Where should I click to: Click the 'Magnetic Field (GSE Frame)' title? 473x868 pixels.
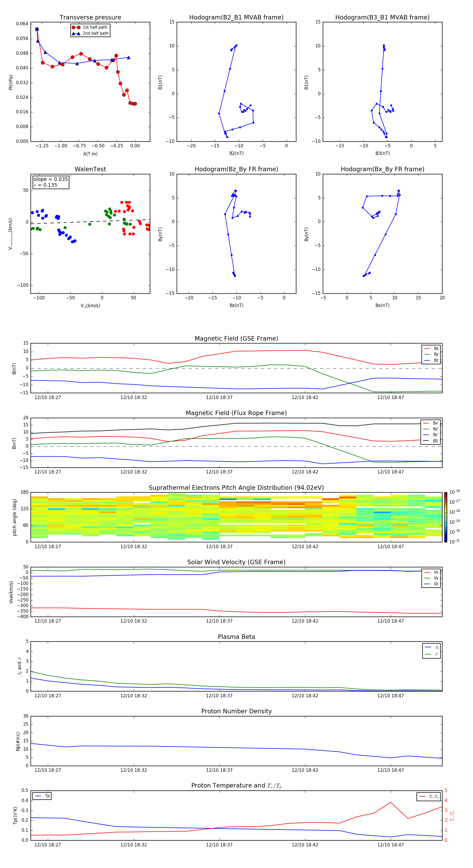pyautogui.click(x=236, y=339)
